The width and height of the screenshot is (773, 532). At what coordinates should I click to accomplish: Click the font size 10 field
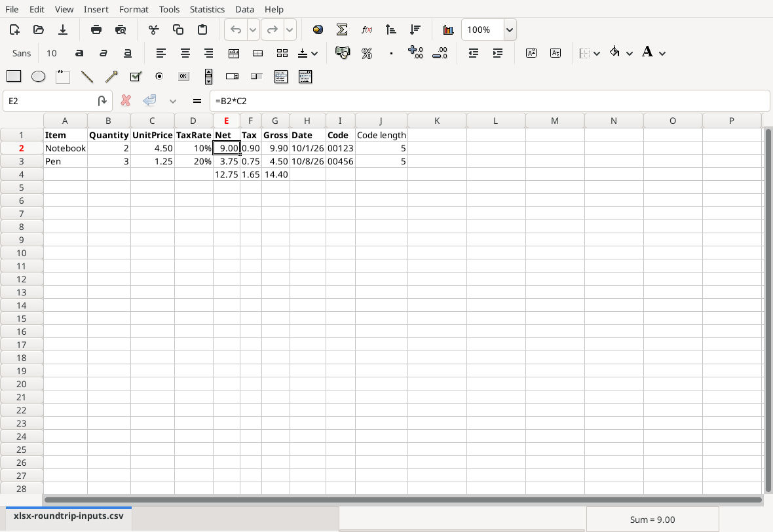(52, 53)
